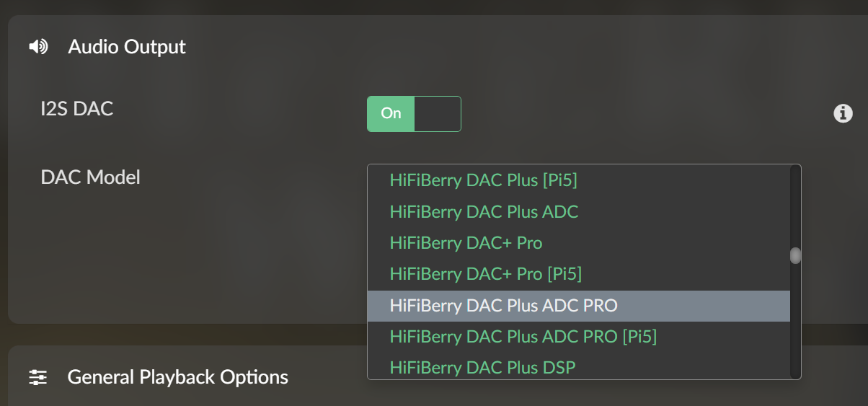Select HiFiBerry DAC Plus [Pi5] option

[x=483, y=180]
